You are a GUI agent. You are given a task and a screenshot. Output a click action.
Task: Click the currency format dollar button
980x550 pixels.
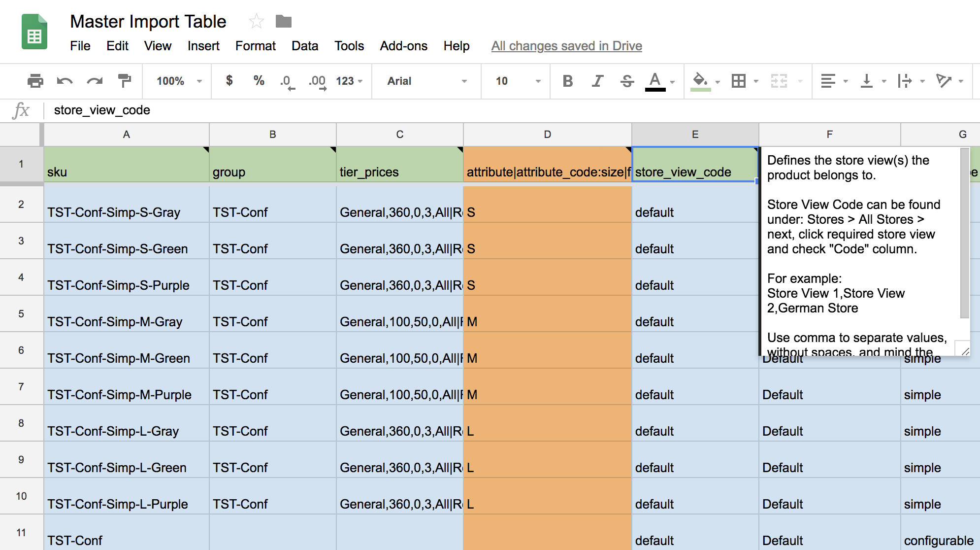(x=229, y=81)
